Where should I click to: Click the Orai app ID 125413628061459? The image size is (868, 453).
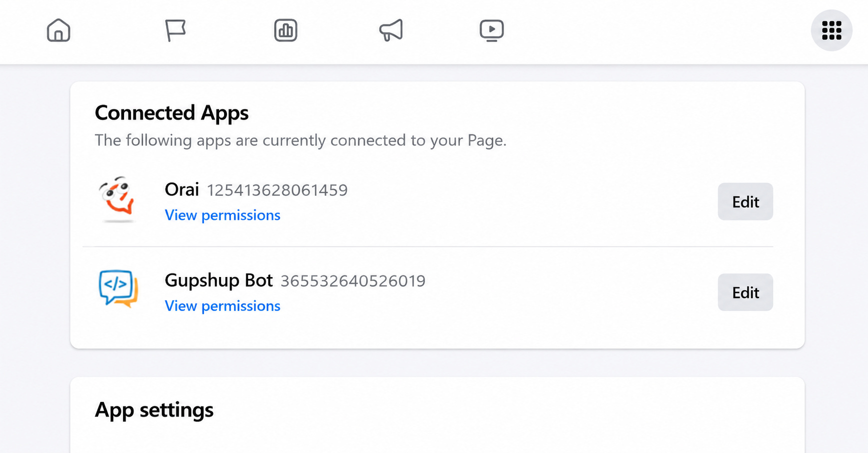click(277, 190)
